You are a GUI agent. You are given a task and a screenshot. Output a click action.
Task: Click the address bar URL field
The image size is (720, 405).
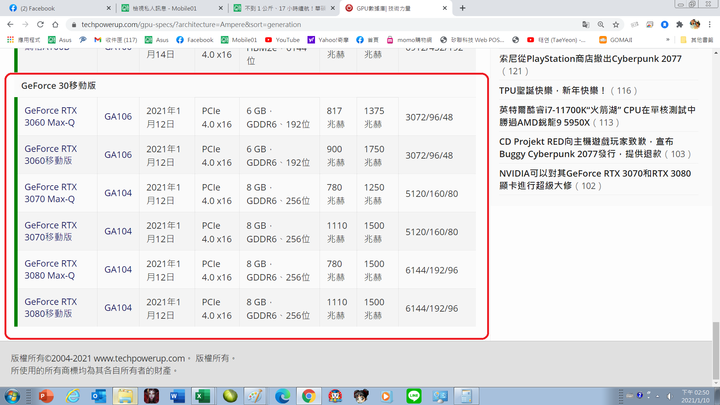click(x=321, y=24)
